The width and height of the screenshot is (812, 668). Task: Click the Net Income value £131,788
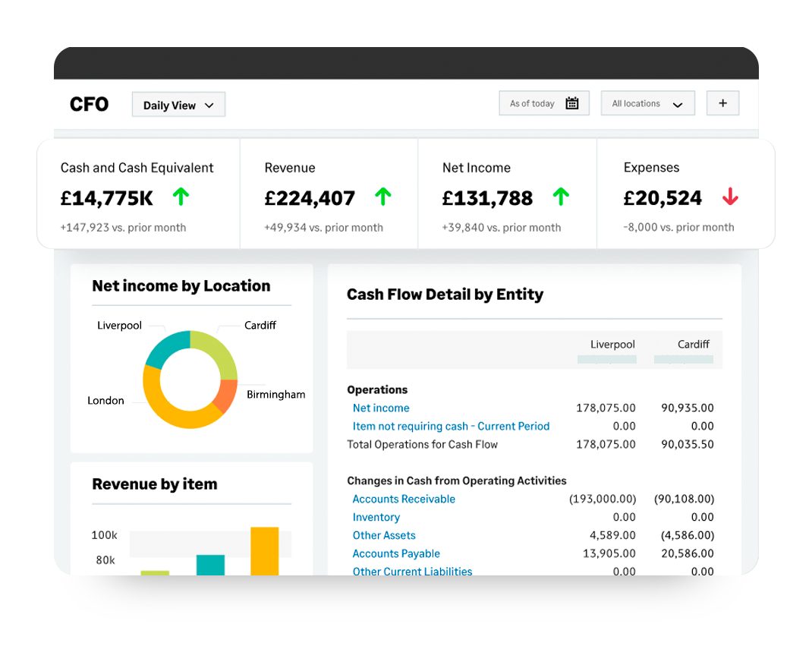[x=487, y=198]
